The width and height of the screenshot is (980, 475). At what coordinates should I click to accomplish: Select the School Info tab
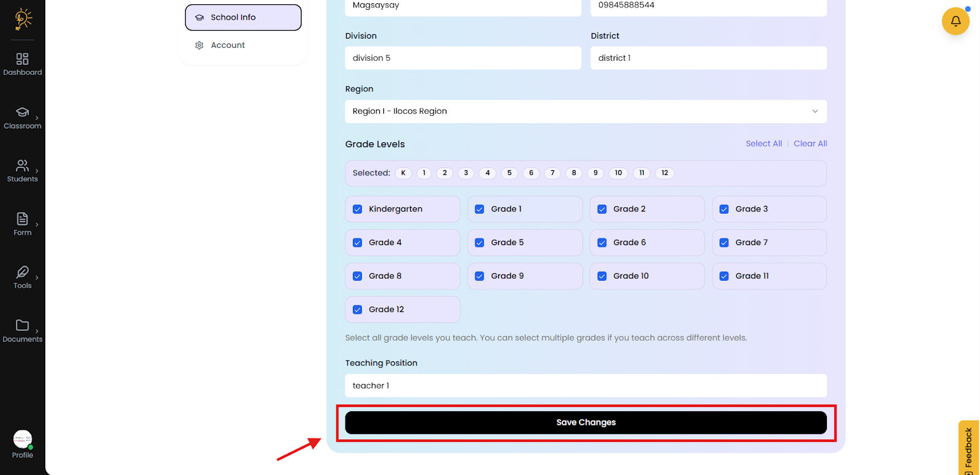point(243,18)
